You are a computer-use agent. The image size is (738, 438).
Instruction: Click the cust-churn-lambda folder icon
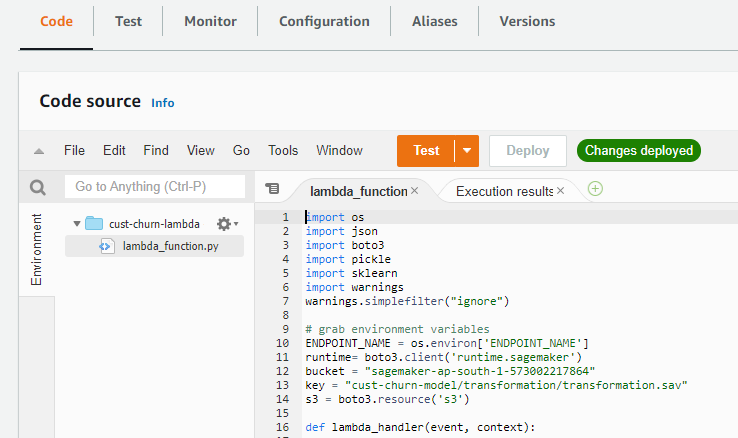(x=95, y=223)
